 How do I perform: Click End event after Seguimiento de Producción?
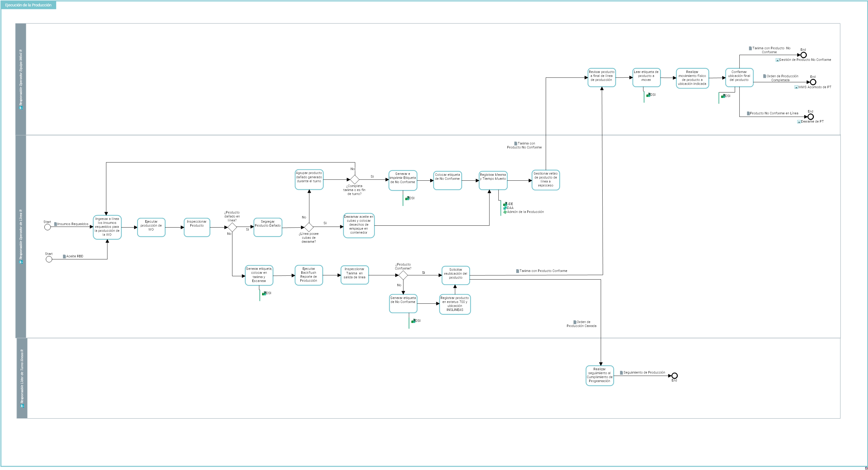coord(675,376)
